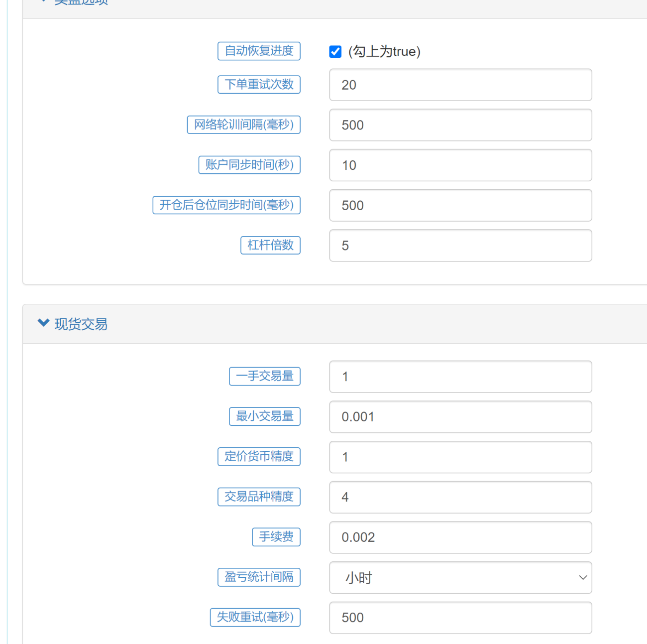The width and height of the screenshot is (647, 644).
Task: Collapse the 现货交易 section chevron
Action: (x=43, y=323)
